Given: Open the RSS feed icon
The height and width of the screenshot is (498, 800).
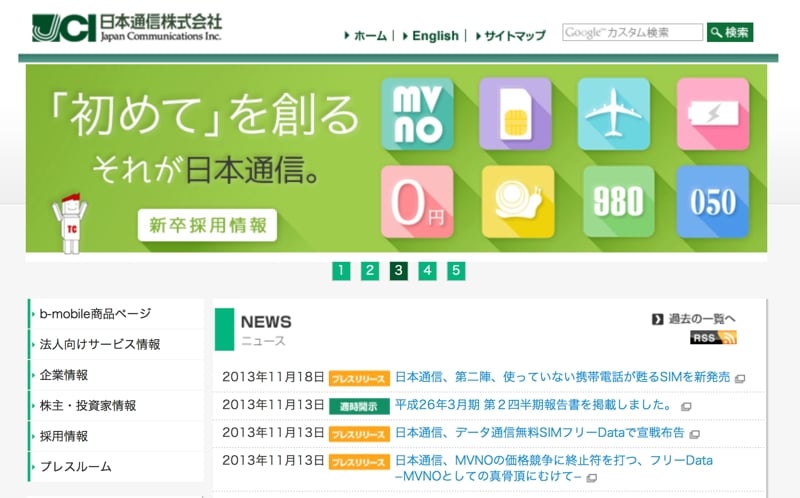Looking at the screenshot, I should click(x=712, y=338).
